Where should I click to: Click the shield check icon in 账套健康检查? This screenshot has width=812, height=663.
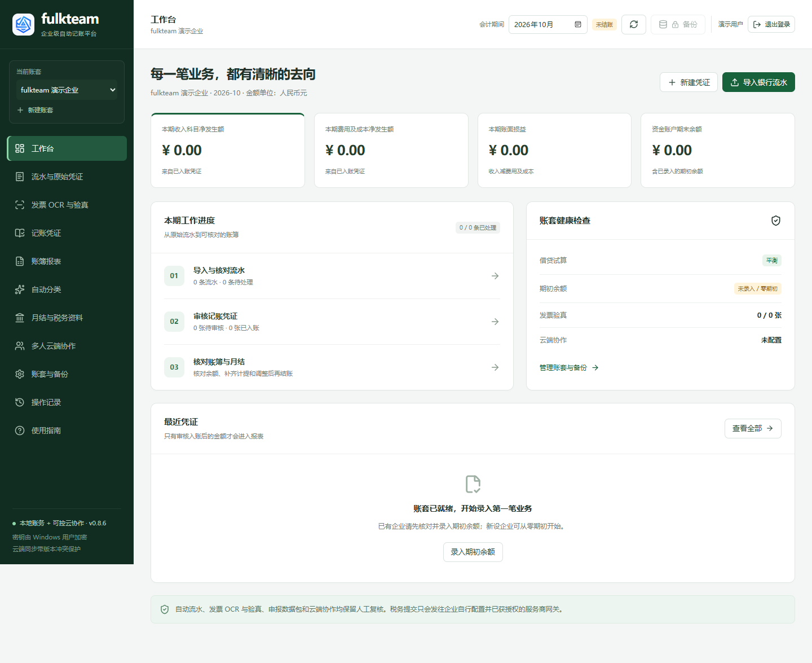(x=776, y=221)
